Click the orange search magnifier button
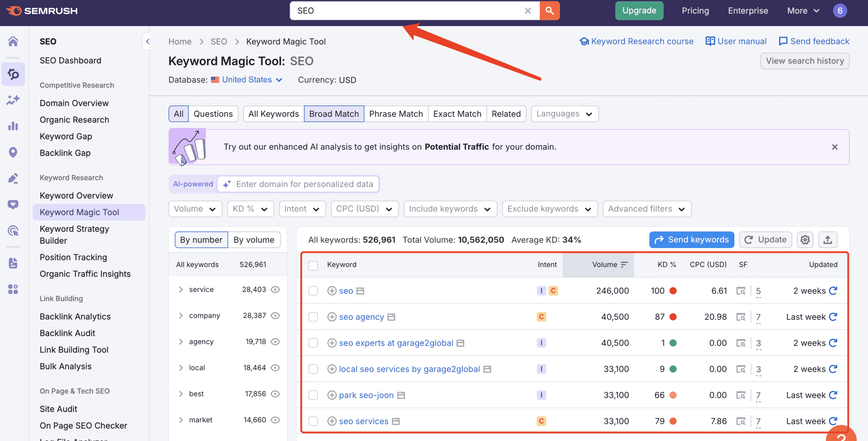This screenshot has height=441, width=868. [549, 11]
